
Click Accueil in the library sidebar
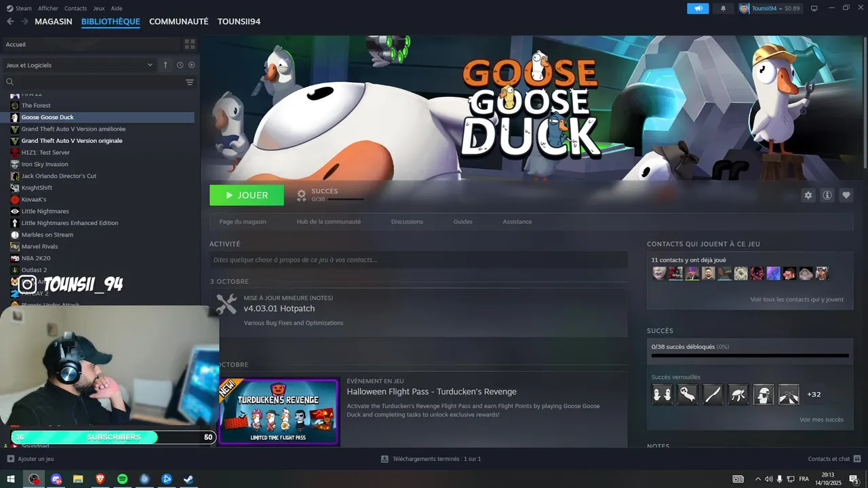click(16, 44)
